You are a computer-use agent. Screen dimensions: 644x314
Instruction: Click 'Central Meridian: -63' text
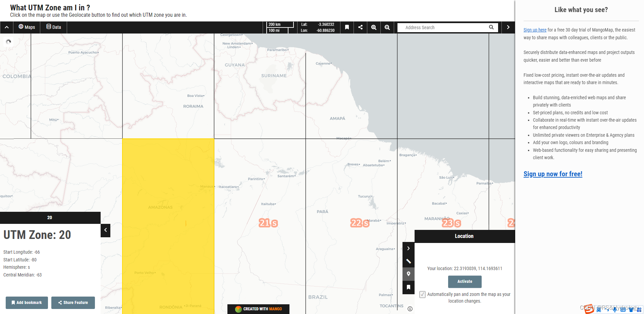pyautogui.click(x=22, y=275)
